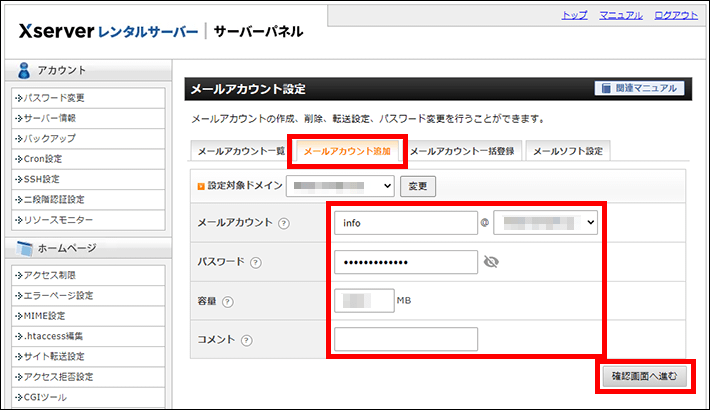Screen dimensions: 710x410
Task: Open the メールソフト設定 tab
Action: 568,151
